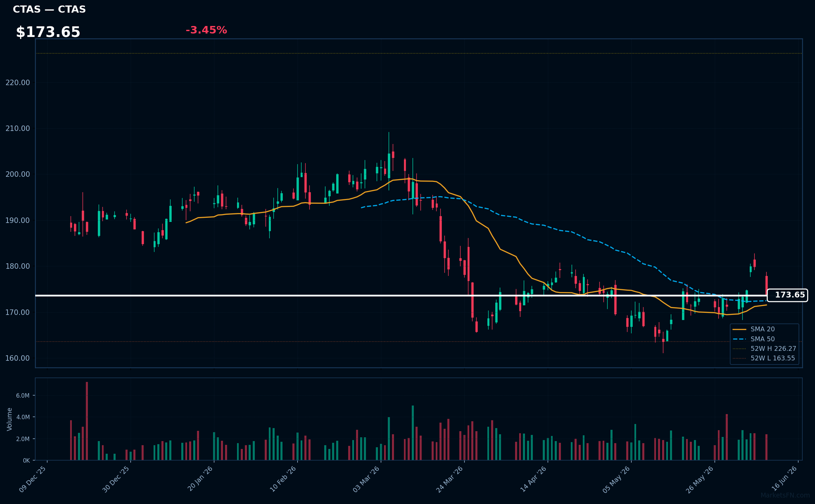This screenshot has height=504, width=815.
Task: Click the 170.00 price axis label
Action: point(18,312)
